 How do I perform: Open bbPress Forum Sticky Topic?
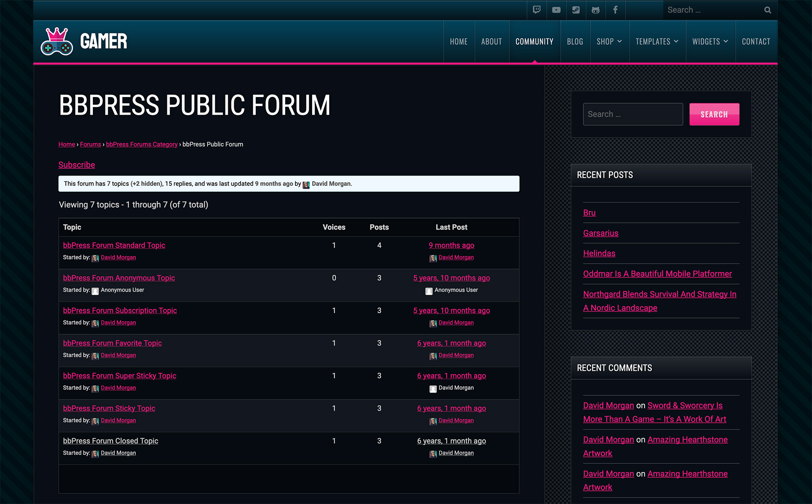[109, 408]
